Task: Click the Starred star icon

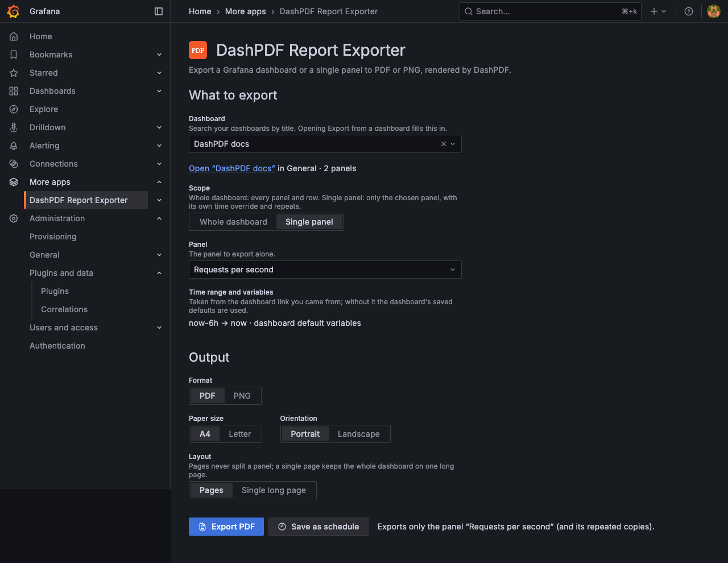Action: (x=14, y=73)
